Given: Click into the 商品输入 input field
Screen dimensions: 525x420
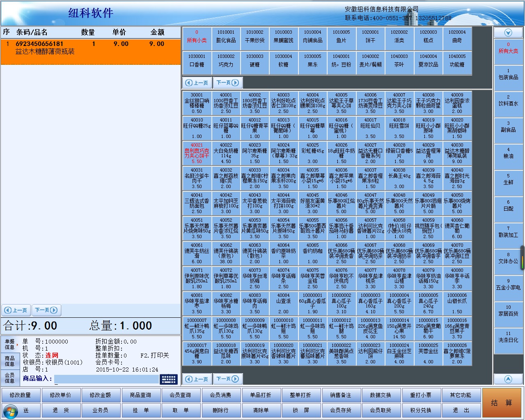Looking at the screenshot, I should 106,379.
